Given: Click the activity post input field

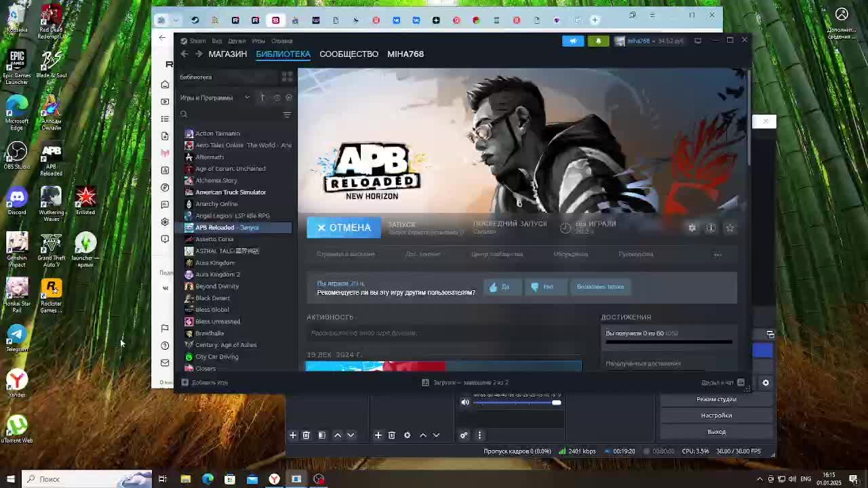Looking at the screenshot, I should point(444,333).
